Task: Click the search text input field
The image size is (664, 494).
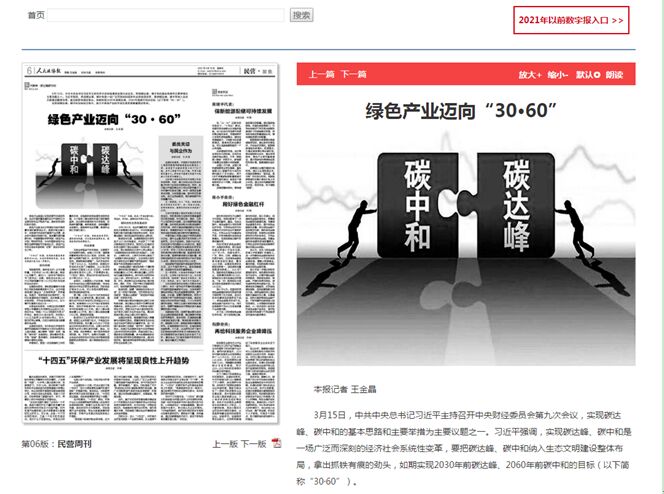Action: (x=168, y=15)
